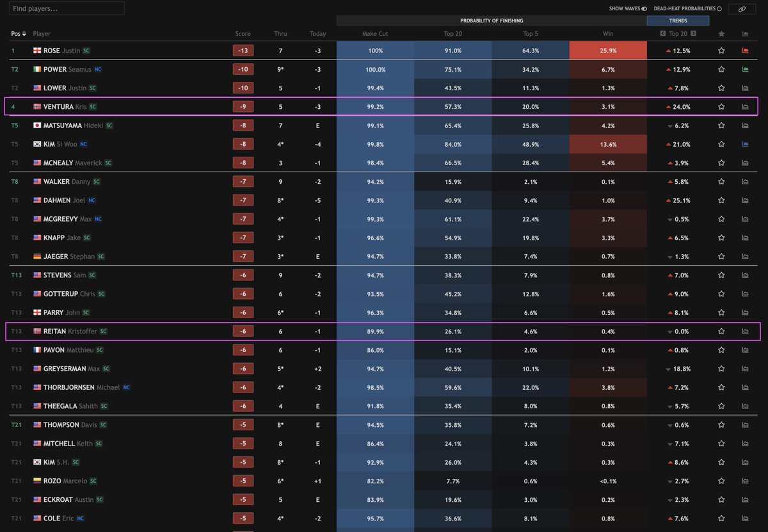Click player name MATSUYAMA Hideki

[x=73, y=125]
